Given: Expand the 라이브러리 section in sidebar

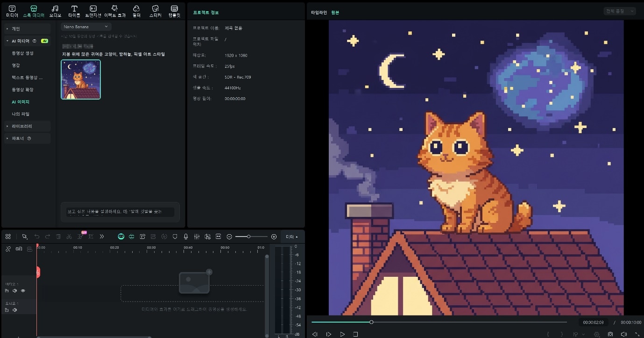Looking at the screenshot, I should [x=22, y=126].
